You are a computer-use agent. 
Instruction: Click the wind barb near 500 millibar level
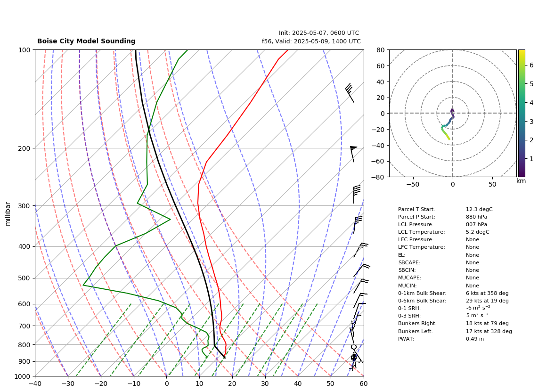coord(362,270)
